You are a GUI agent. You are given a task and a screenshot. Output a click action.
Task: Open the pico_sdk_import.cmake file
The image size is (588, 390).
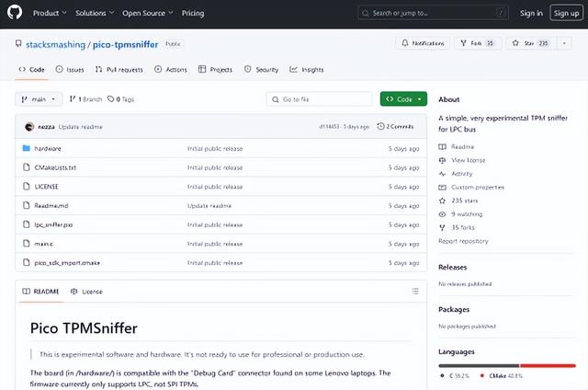pyautogui.click(x=67, y=263)
